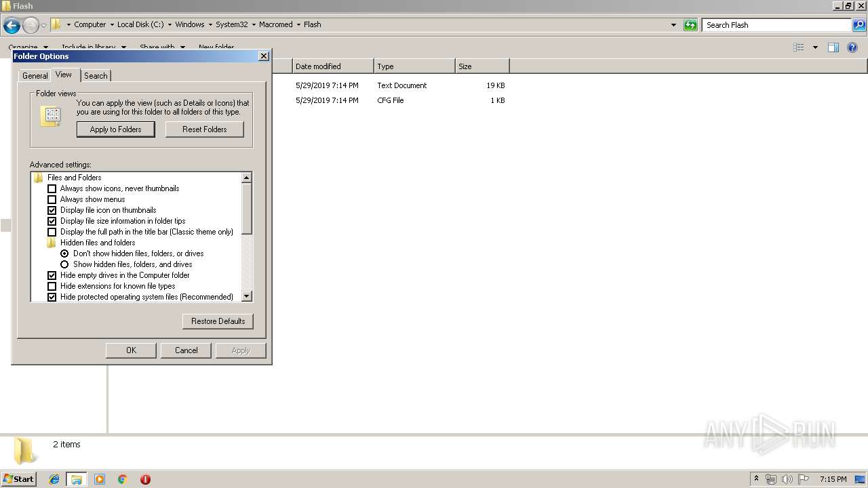Expand the address bar history dropdown
868x488 pixels.
(673, 25)
